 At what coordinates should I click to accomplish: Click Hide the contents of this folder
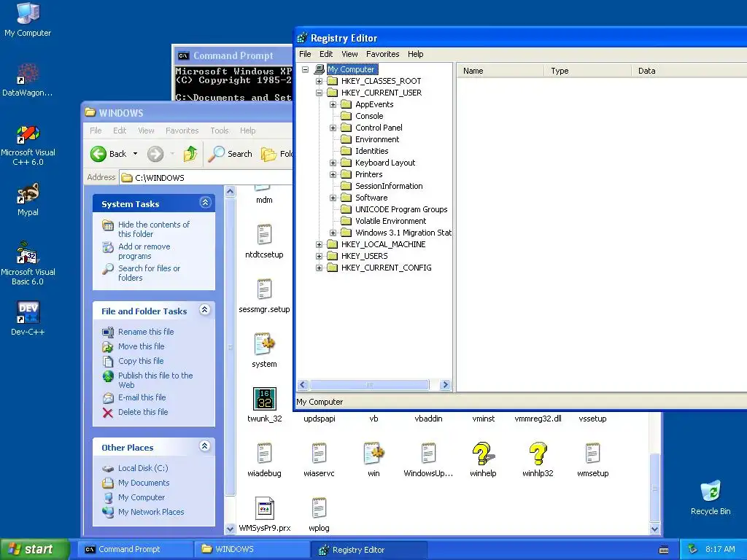coord(153,229)
